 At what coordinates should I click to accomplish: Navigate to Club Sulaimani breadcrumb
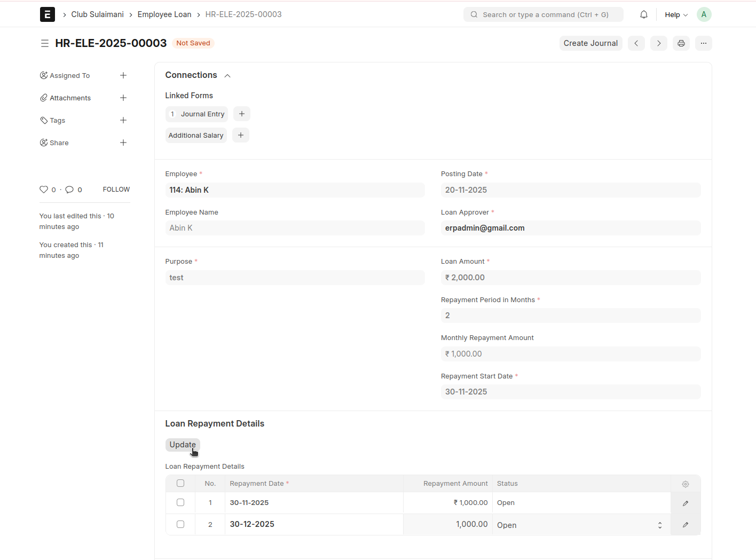point(97,14)
